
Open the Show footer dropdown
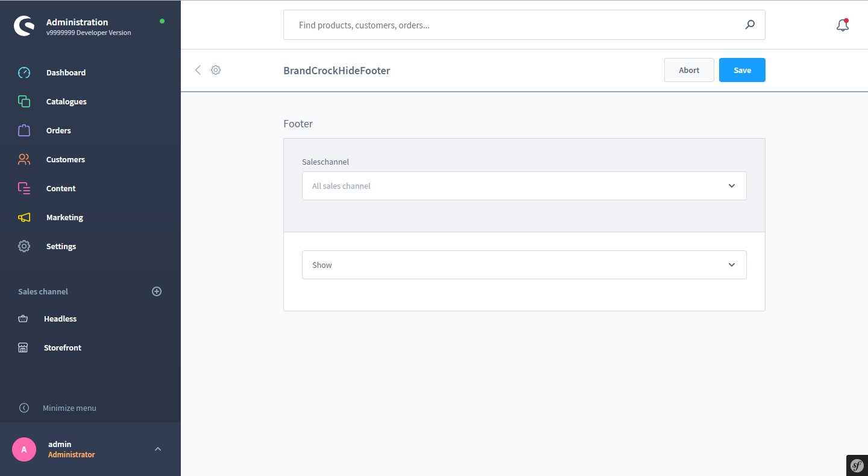pos(524,265)
